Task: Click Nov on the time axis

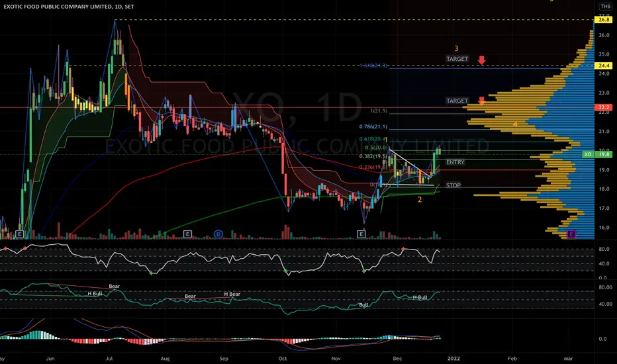Action: click(336, 359)
